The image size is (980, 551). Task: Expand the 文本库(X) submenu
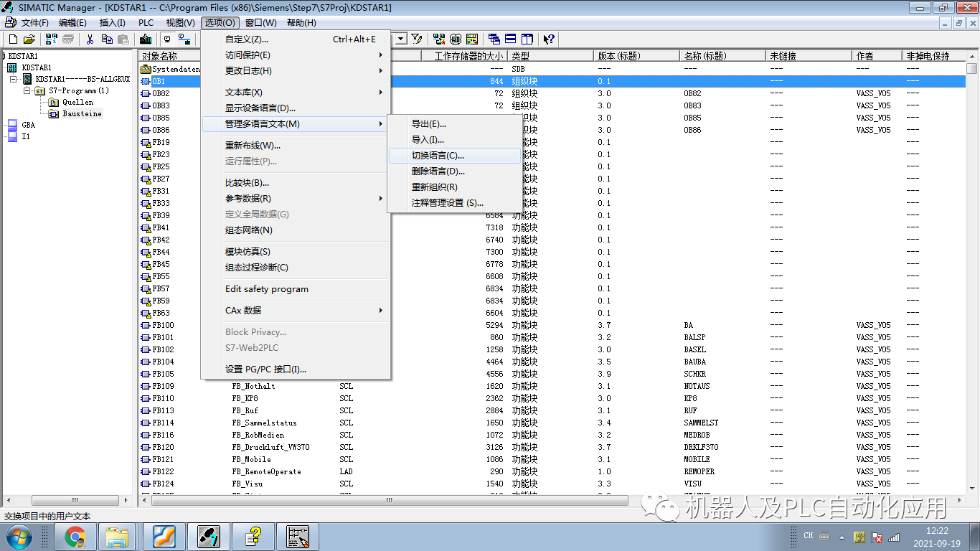coord(296,93)
